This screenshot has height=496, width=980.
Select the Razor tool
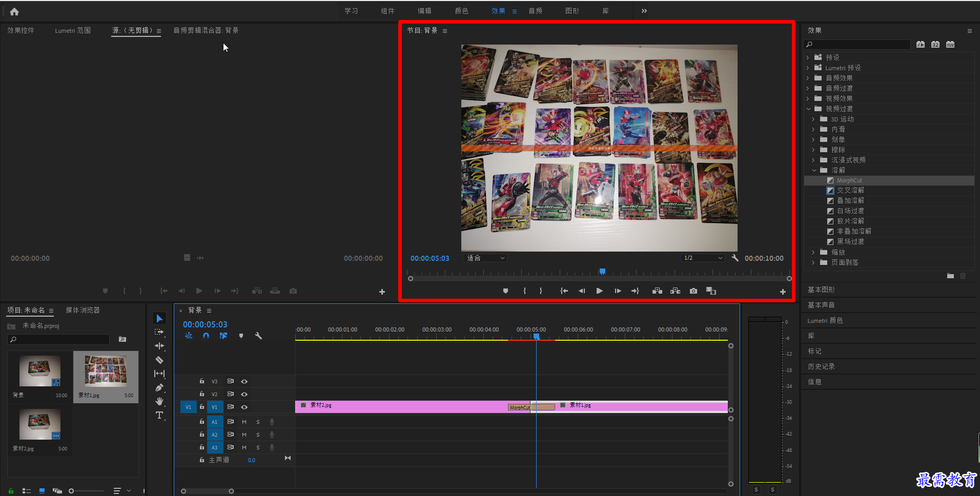click(159, 360)
